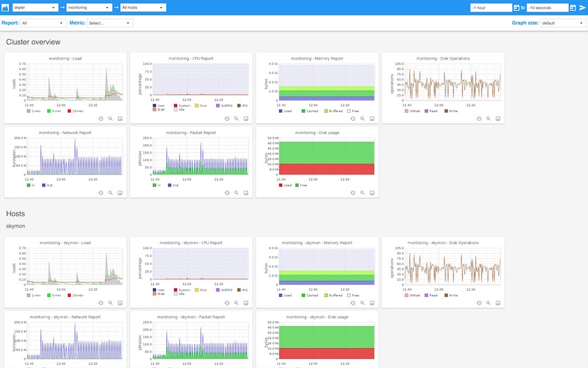Open the monitoring - Packet Report cluster graph
Viewport: 588px width, 368px height.
click(192, 159)
